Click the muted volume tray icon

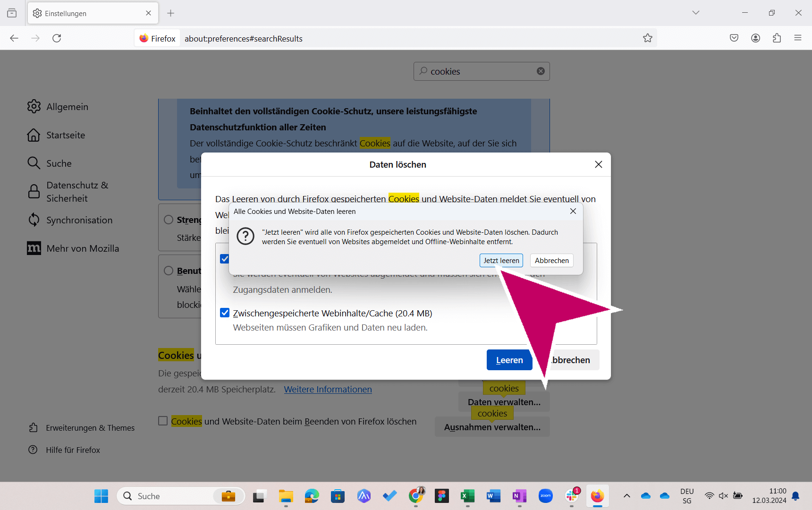point(723,496)
